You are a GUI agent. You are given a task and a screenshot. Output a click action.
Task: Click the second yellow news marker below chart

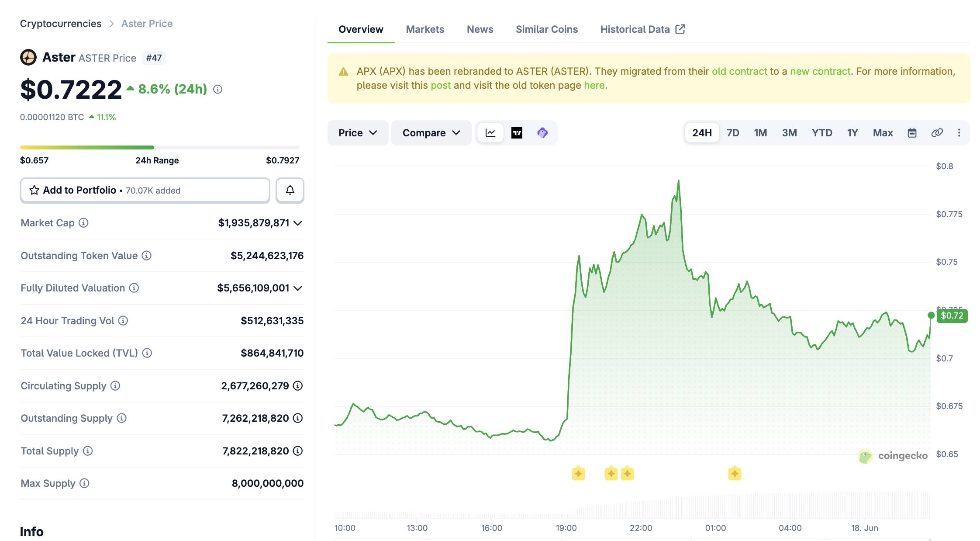tap(611, 473)
